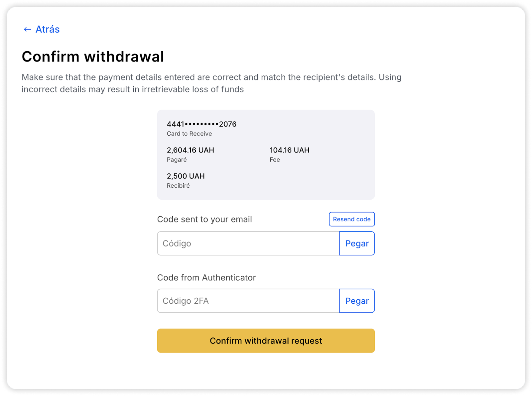
Task: Click the Fee label
Action: pos(275,160)
